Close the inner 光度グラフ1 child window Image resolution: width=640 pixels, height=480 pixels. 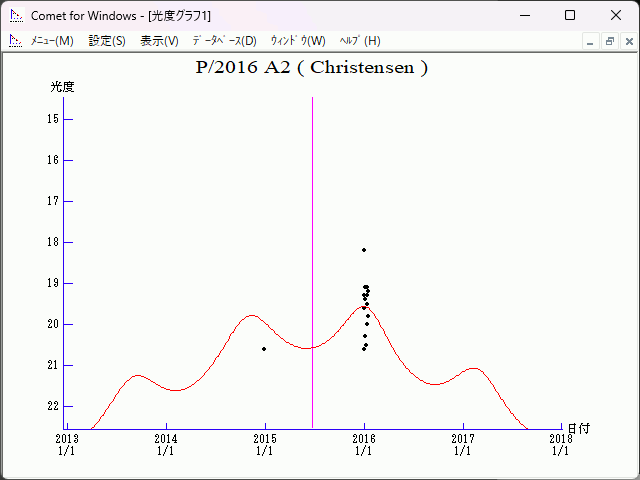(627, 41)
